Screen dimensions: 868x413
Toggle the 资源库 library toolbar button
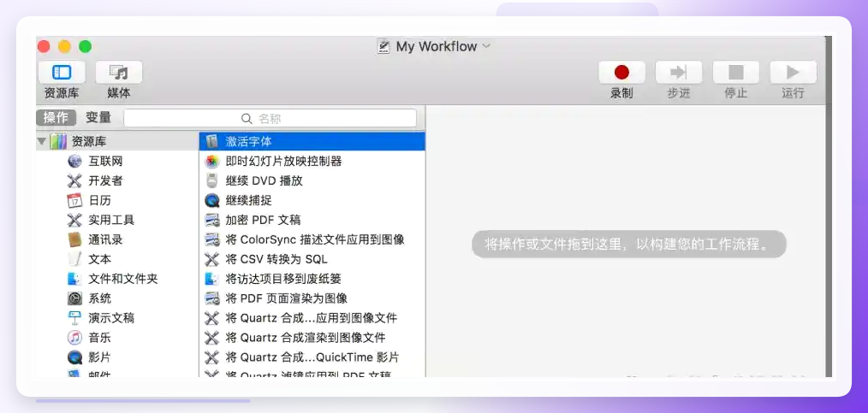[x=62, y=73]
